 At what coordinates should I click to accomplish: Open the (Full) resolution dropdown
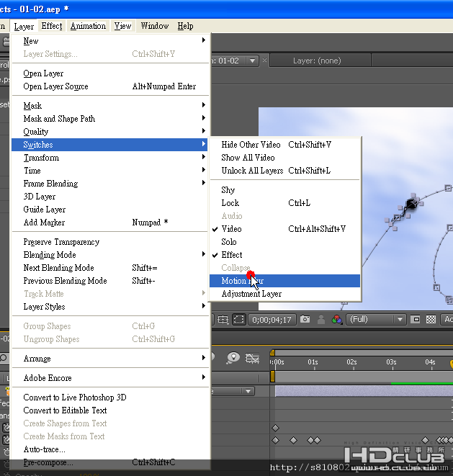(376, 320)
